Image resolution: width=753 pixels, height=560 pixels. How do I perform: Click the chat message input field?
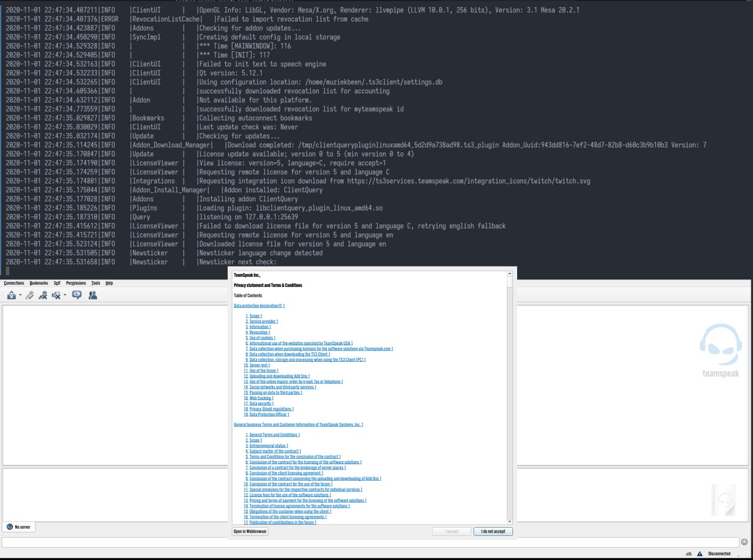(x=369, y=542)
